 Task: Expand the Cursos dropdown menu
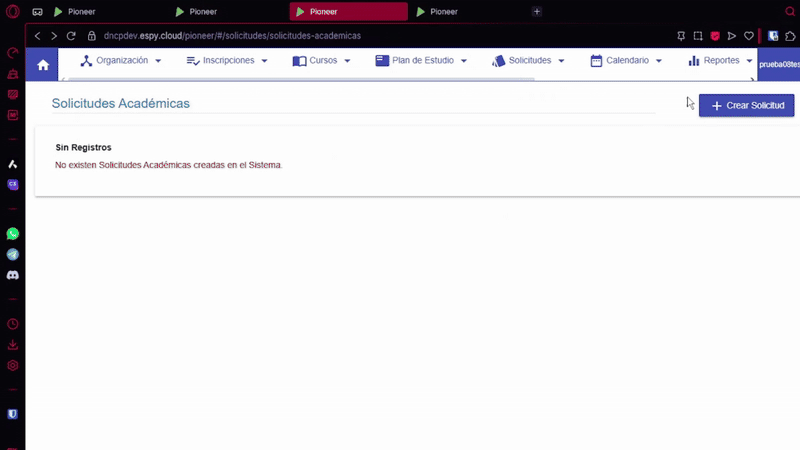321,61
